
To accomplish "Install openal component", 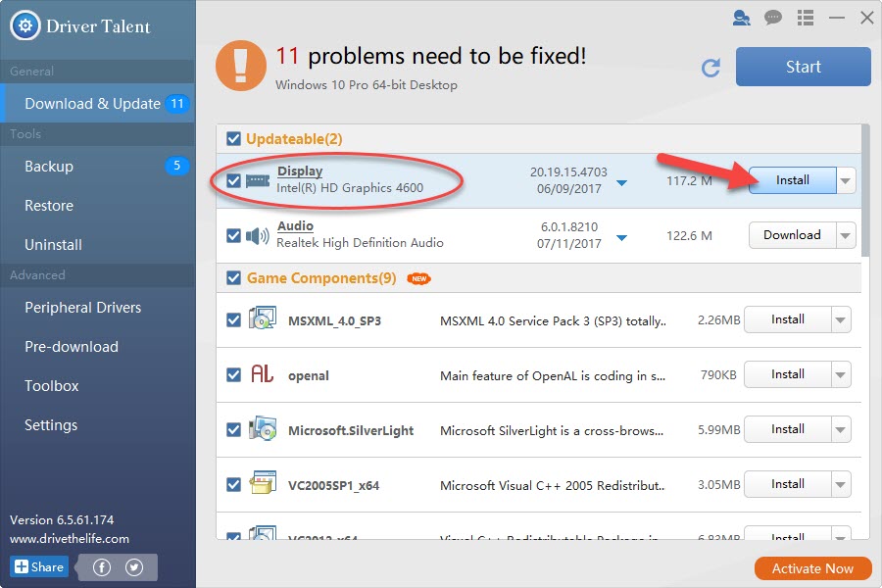I will (788, 374).
